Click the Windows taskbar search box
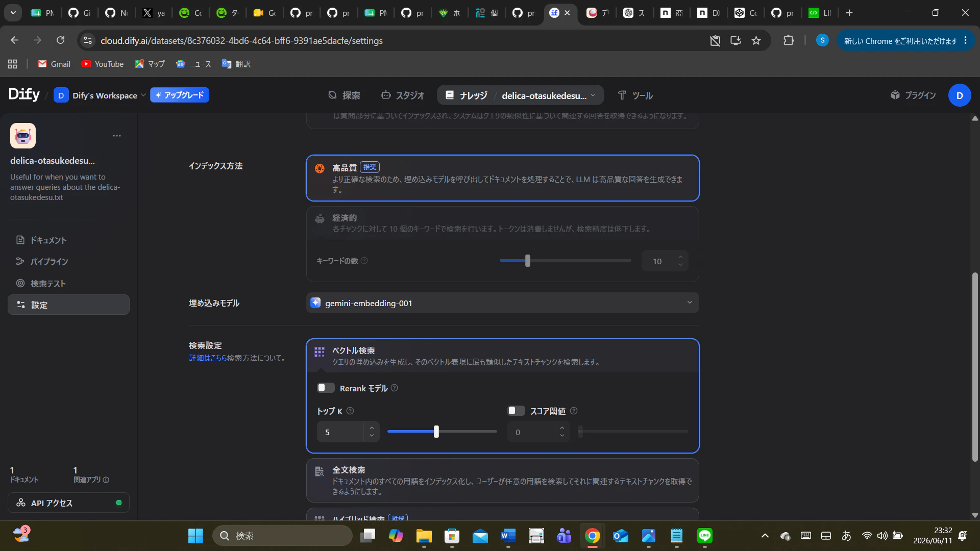 [282, 536]
